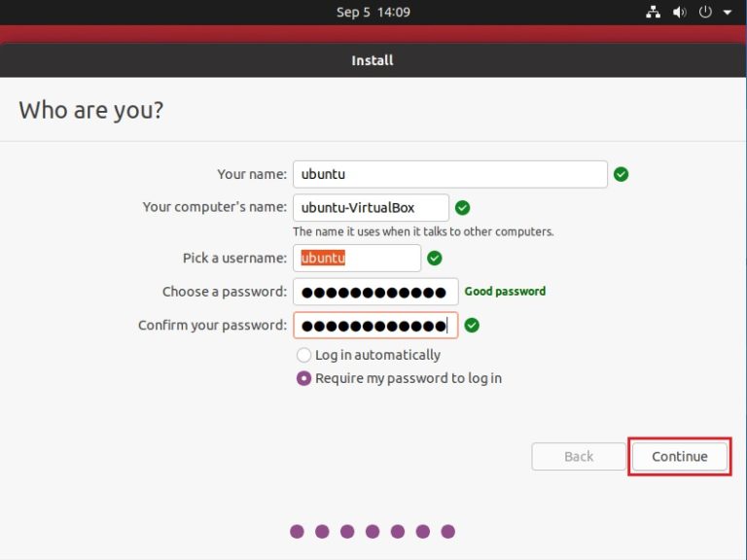
Task: Click 'The name it uses when it talks' hint
Action: 423,232
